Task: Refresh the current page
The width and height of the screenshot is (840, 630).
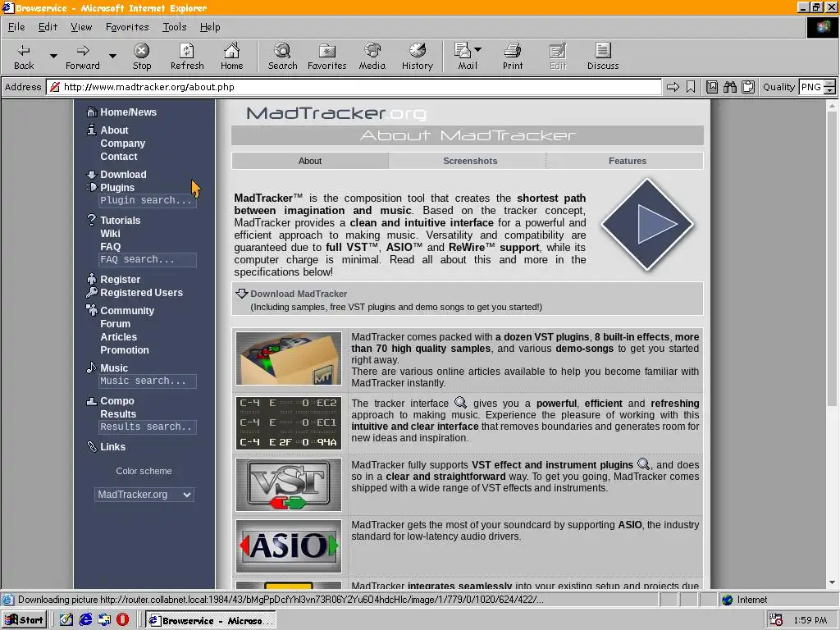Action: (x=187, y=57)
